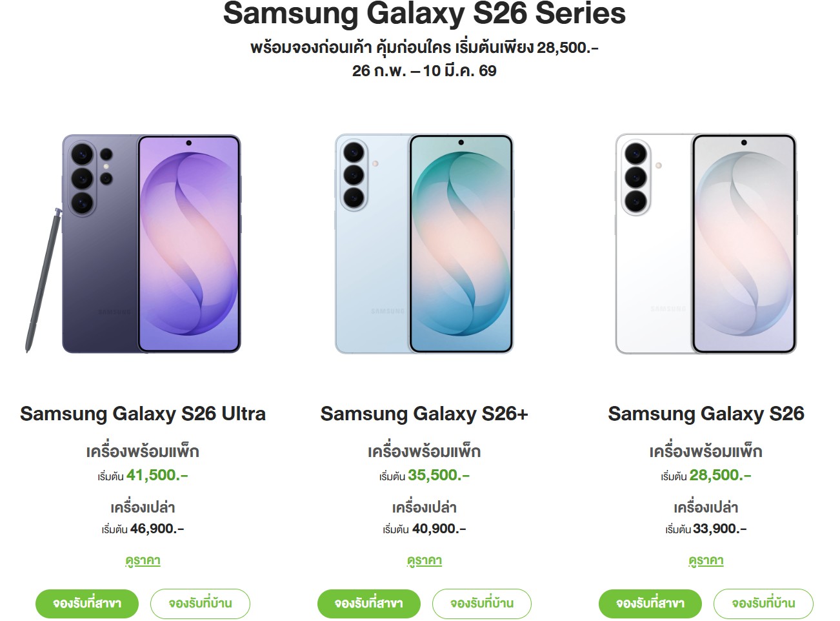The image size is (840, 621).
Task: Select the base Samsung Galaxy S26 product title
Action: pyautogui.click(x=706, y=414)
